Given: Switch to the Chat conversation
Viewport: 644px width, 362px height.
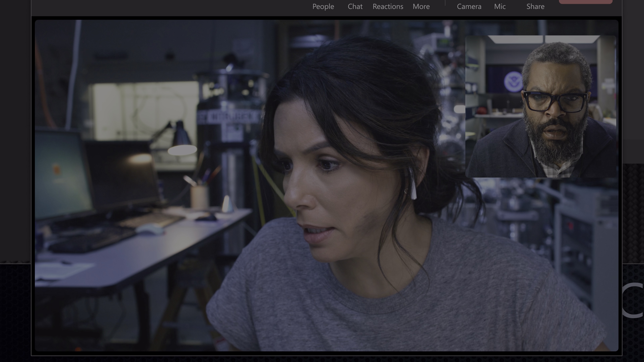Looking at the screenshot, I should (x=355, y=7).
